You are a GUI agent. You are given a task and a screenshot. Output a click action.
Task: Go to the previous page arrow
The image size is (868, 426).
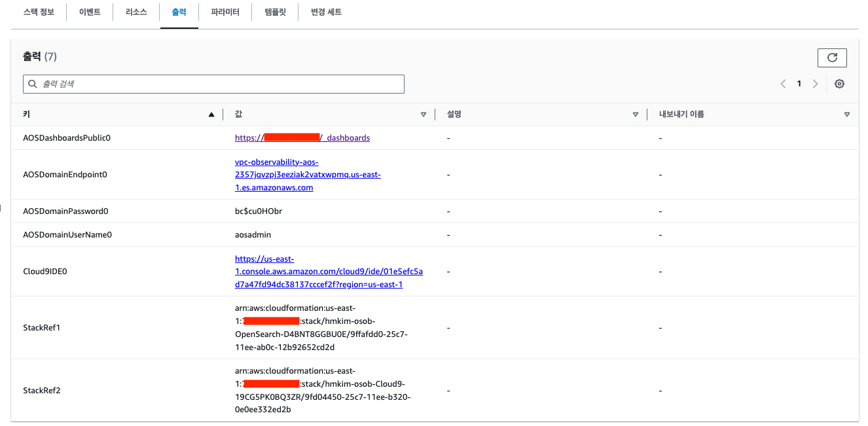[x=783, y=84]
